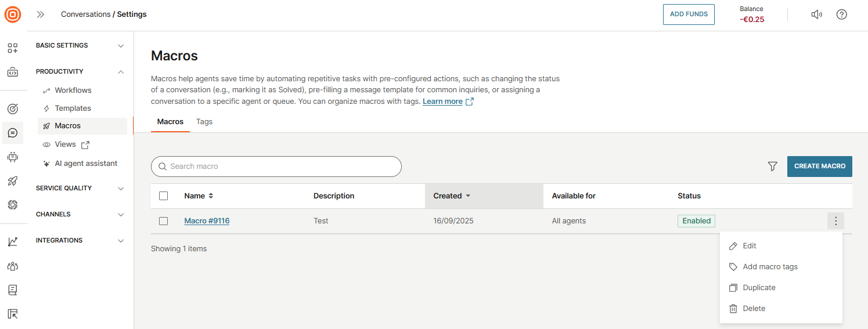Click the Conversations chat bubble sidebar icon
Screen dimensions: 868x329
point(13,133)
